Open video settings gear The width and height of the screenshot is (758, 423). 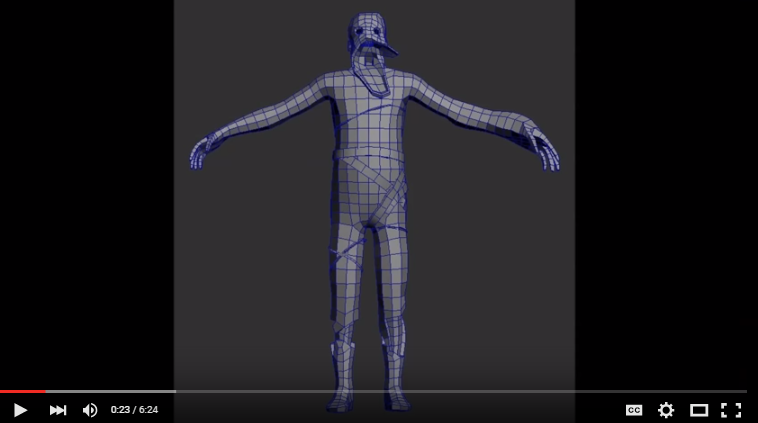coord(666,410)
